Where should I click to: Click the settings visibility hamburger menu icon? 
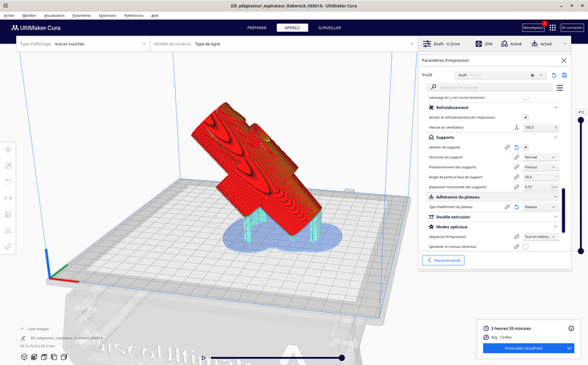click(x=559, y=88)
